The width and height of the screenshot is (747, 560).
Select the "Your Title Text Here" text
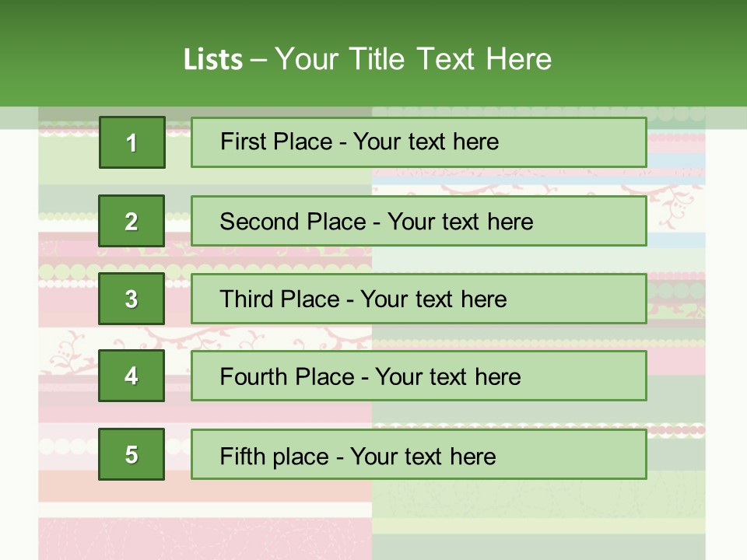(x=413, y=59)
